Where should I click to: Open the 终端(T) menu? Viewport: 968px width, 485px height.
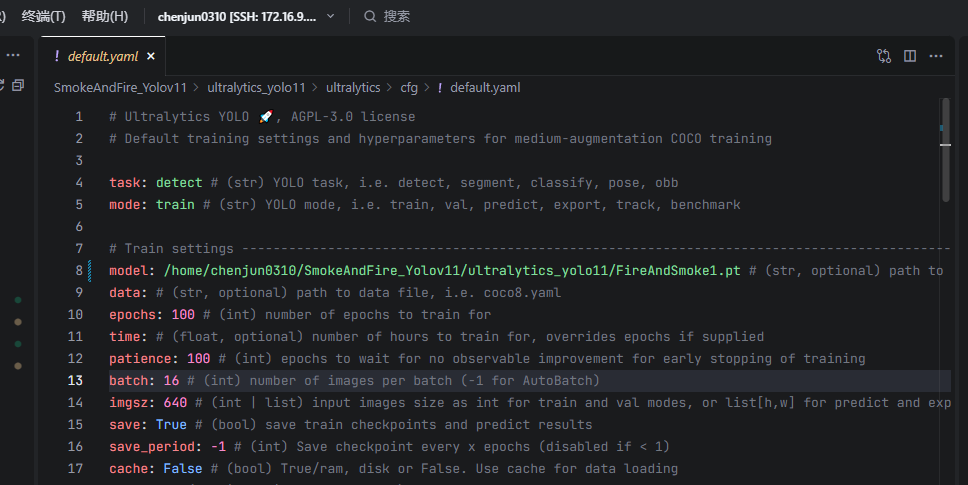(43, 16)
